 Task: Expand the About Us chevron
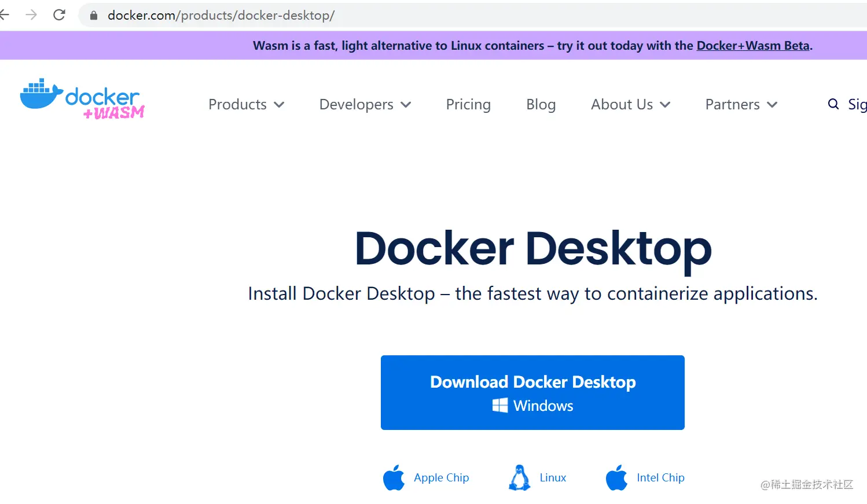pyautogui.click(x=665, y=105)
